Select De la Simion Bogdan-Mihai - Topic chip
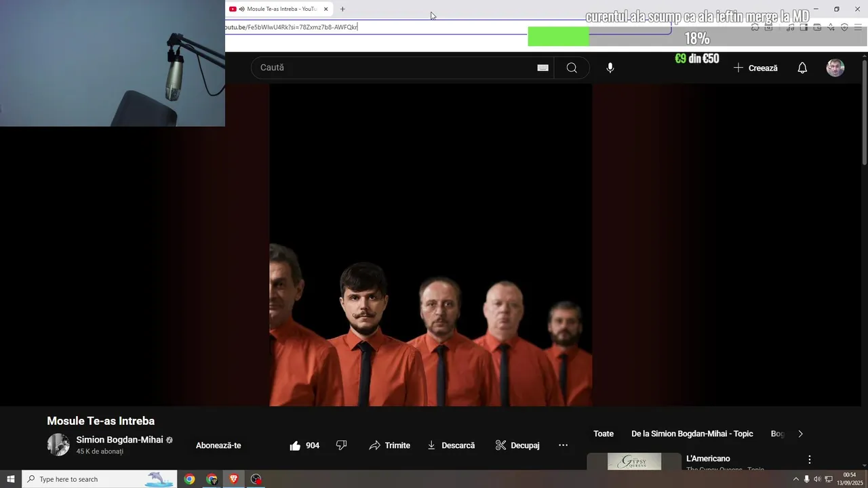 (x=692, y=434)
